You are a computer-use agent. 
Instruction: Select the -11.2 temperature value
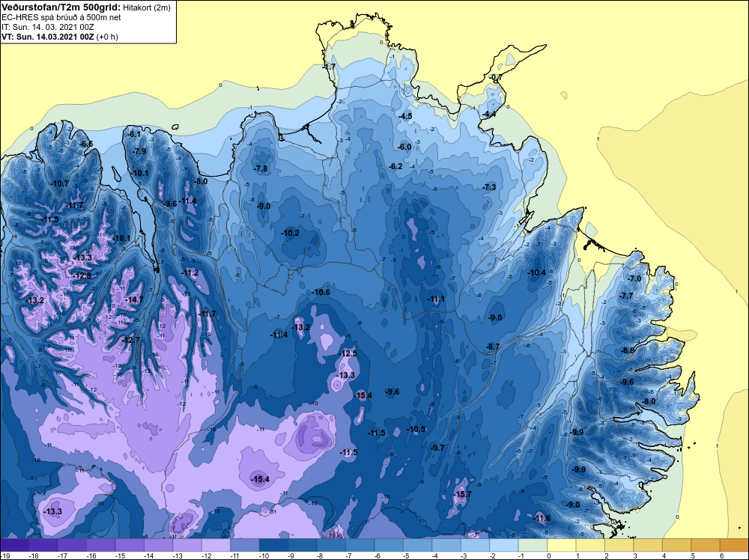click(x=190, y=273)
